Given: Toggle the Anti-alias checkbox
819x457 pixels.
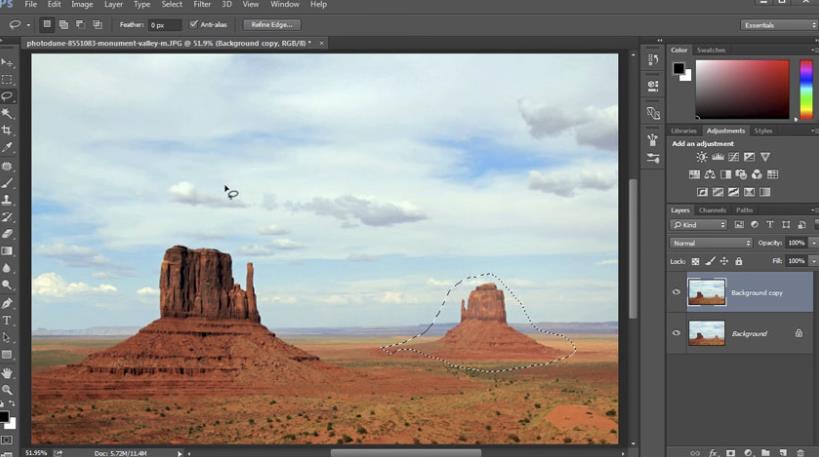Looking at the screenshot, I should point(194,24).
